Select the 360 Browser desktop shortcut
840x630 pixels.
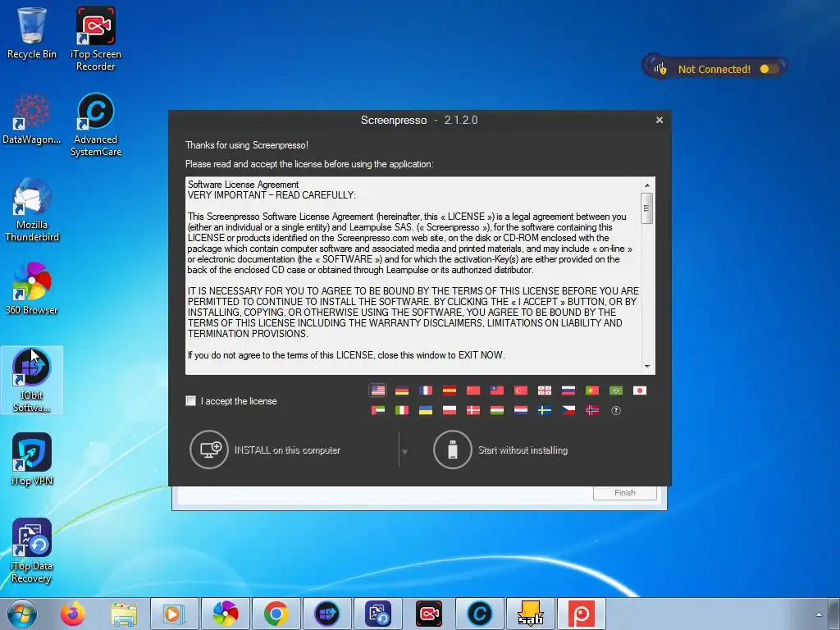tap(32, 288)
